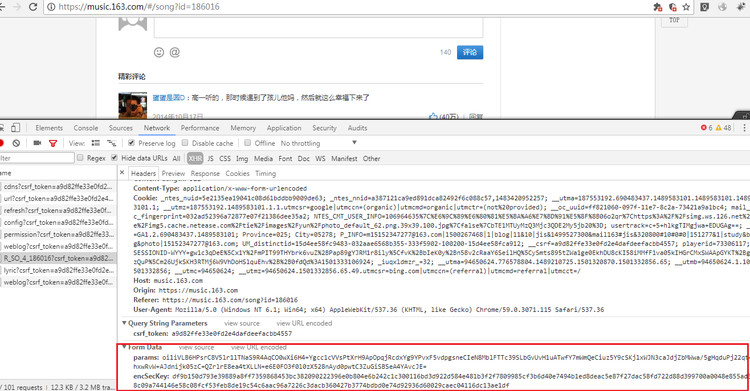Viewport: 750px width, 391px height.
Task: Check the Offline checkbox
Action: 247,143
